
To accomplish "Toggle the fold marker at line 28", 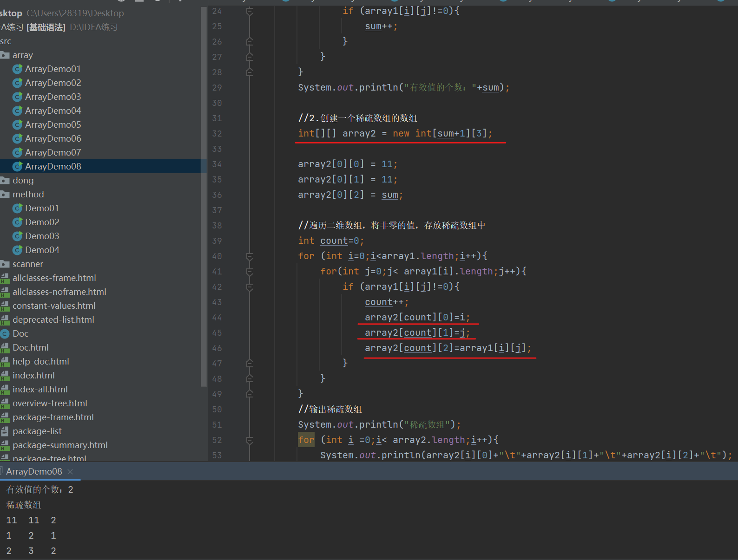I will click(250, 72).
